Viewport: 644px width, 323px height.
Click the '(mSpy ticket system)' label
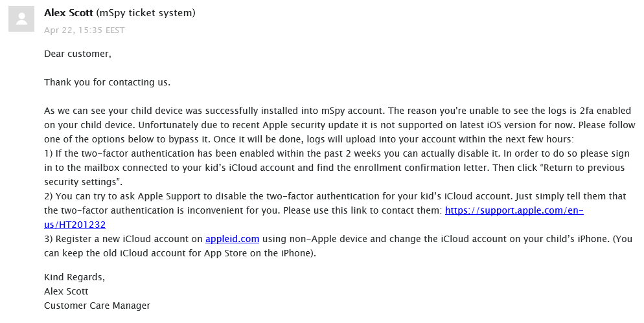point(146,13)
